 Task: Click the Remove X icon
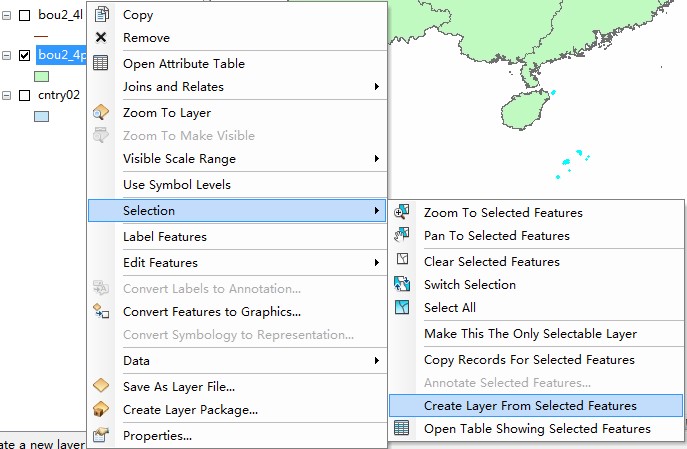pyautogui.click(x=101, y=37)
